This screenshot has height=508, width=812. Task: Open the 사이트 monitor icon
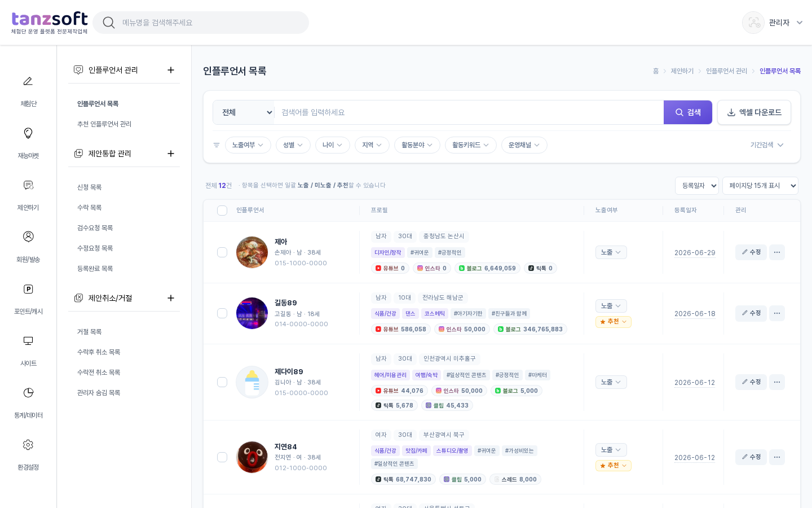[28, 341]
